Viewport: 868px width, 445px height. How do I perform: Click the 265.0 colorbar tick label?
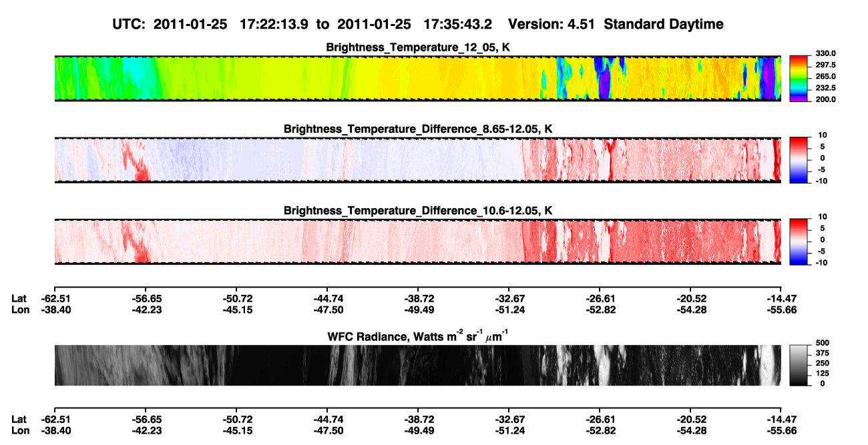pos(825,77)
